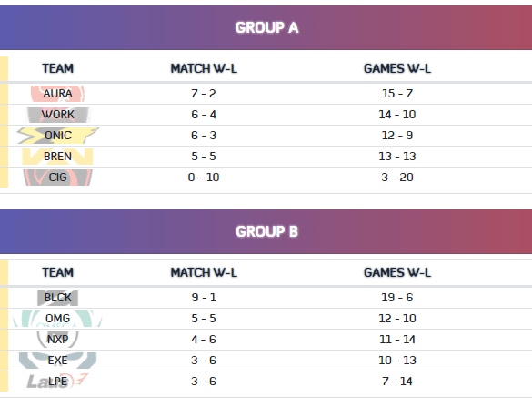Open the NXP team logo

click(57, 340)
